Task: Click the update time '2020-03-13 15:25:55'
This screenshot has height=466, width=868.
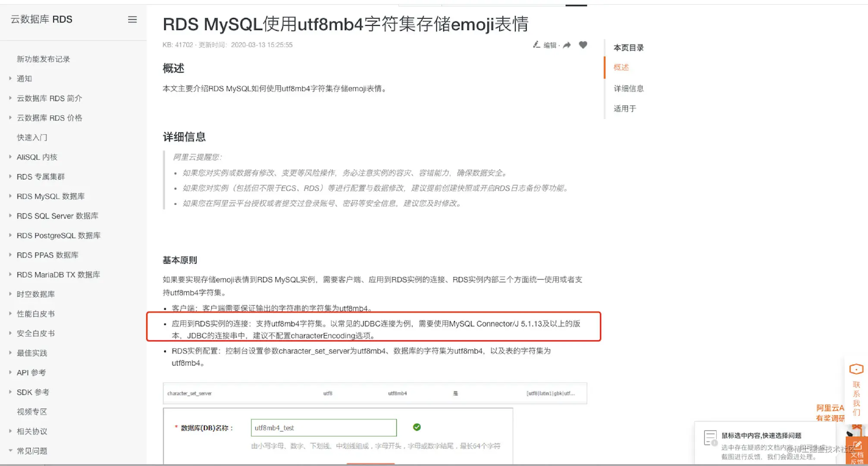Action: click(x=262, y=45)
